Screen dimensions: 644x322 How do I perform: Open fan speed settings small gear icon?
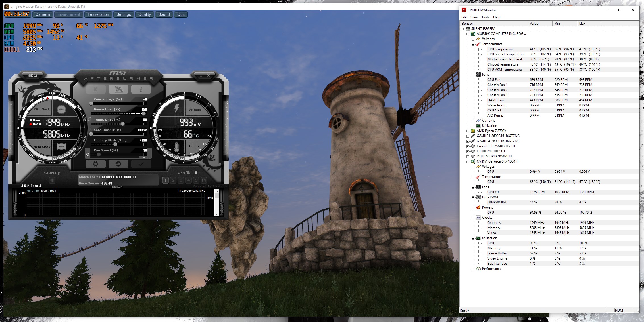tap(87, 155)
